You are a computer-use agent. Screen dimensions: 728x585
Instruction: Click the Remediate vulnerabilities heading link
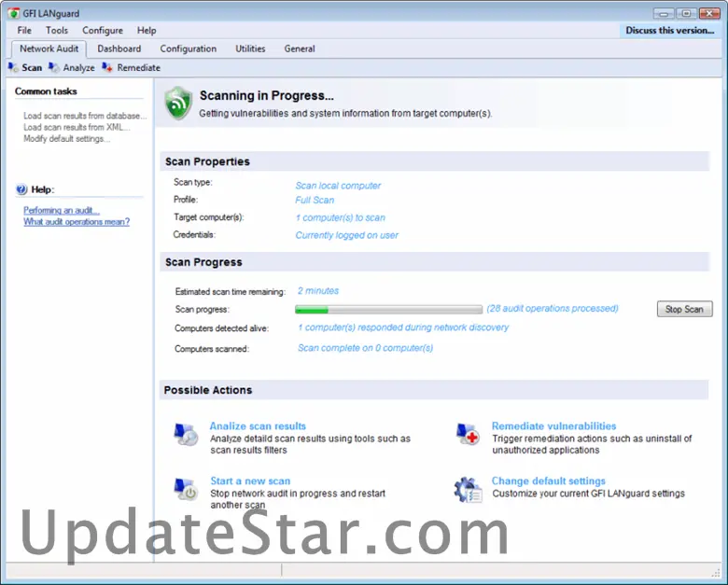(553, 426)
